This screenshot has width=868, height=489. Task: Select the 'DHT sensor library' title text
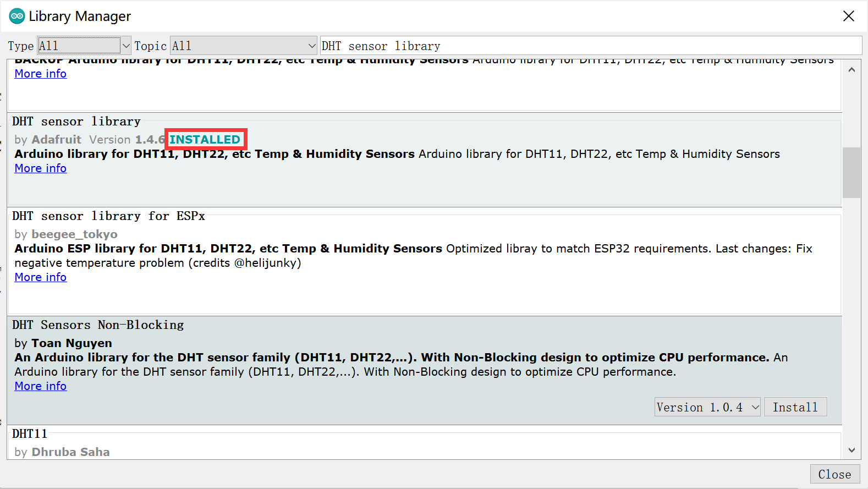tap(76, 121)
